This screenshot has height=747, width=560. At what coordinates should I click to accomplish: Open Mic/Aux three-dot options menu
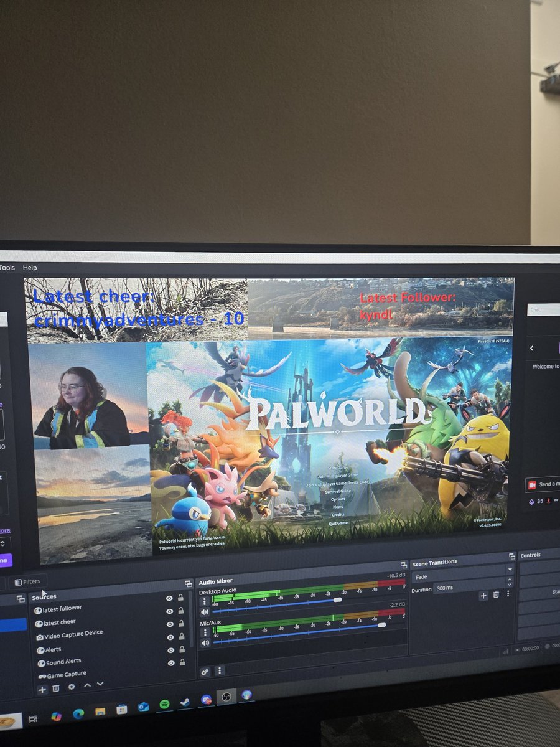point(205,632)
